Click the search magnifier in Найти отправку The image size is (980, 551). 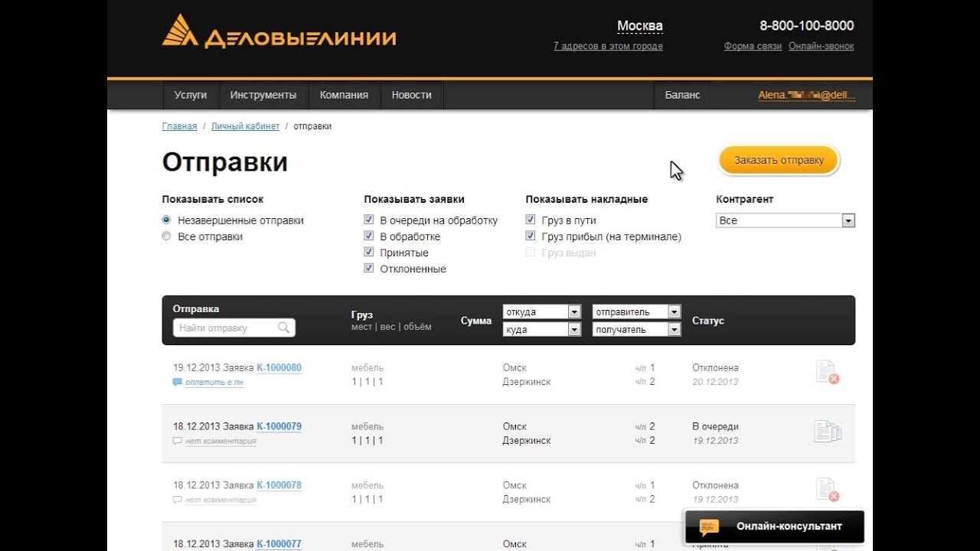[x=284, y=328]
